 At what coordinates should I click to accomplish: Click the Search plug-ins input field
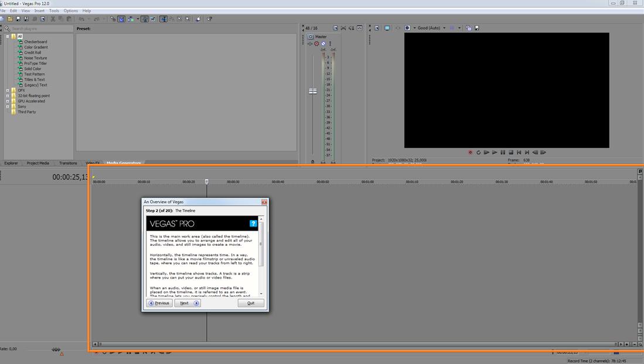point(42,29)
